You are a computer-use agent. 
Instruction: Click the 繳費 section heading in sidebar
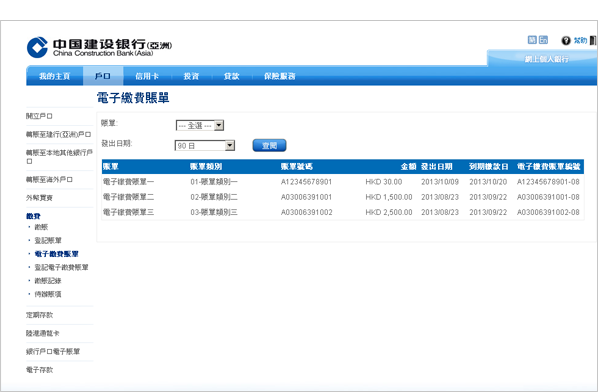(x=33, y=216)
